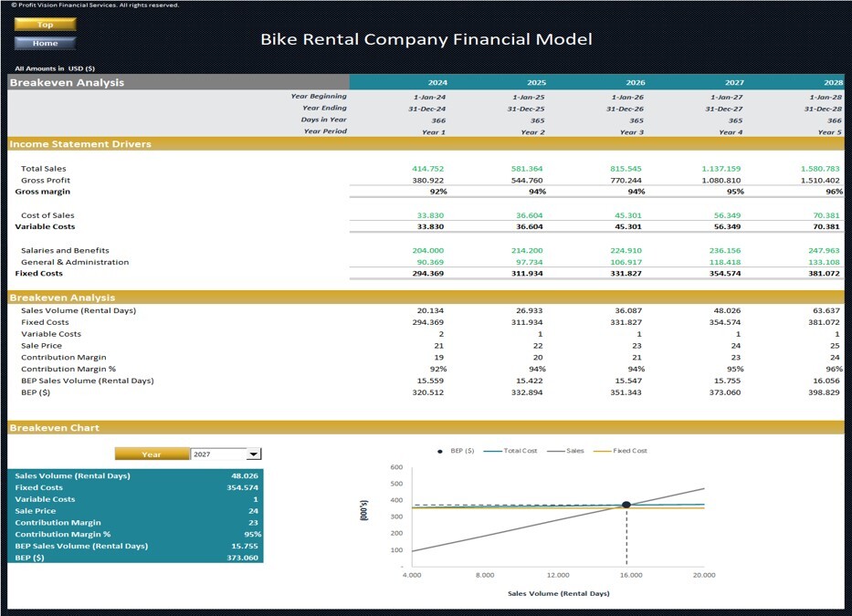This screenshot has width=852, height=616.
Task: Click the Total Cost legend entry
Action: [510, 451]
